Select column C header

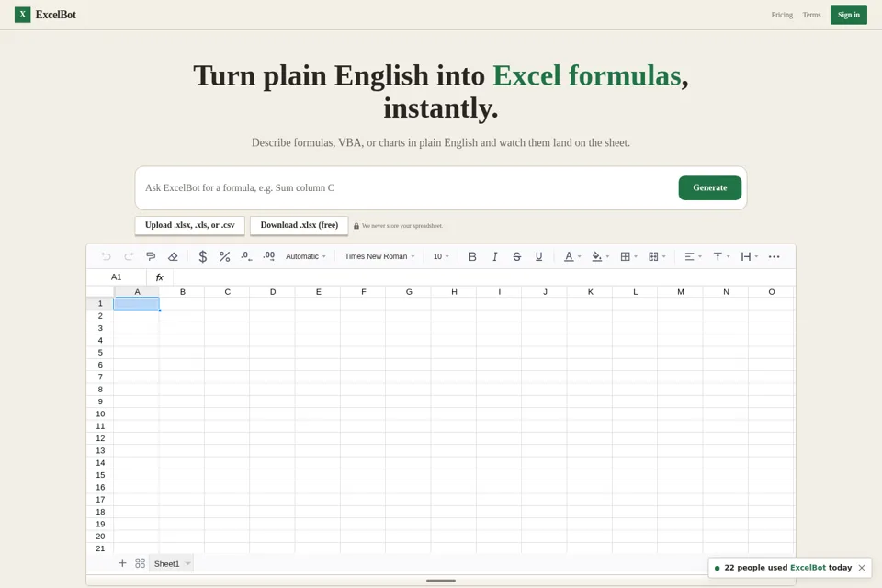(227, 292)
